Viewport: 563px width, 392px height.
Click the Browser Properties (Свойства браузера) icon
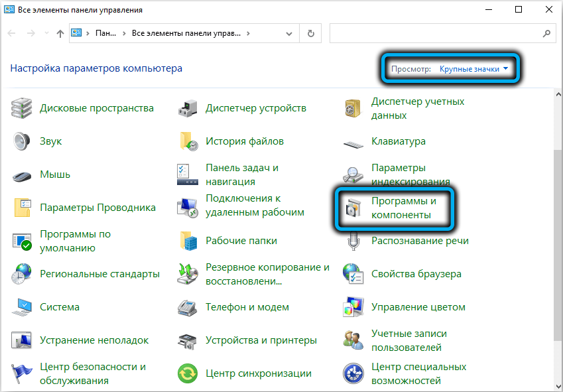[x=353, y=274]
